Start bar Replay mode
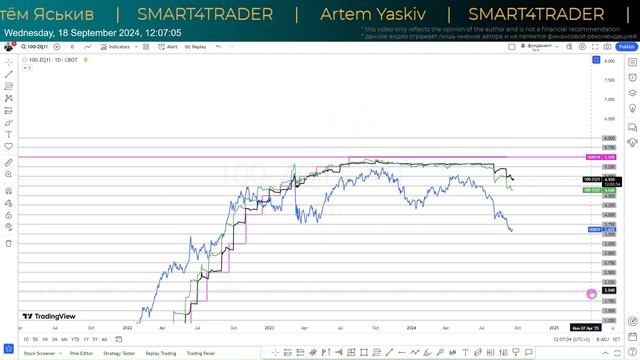The image size is (640, 360). pyautogui.click(x=196, y=47)
